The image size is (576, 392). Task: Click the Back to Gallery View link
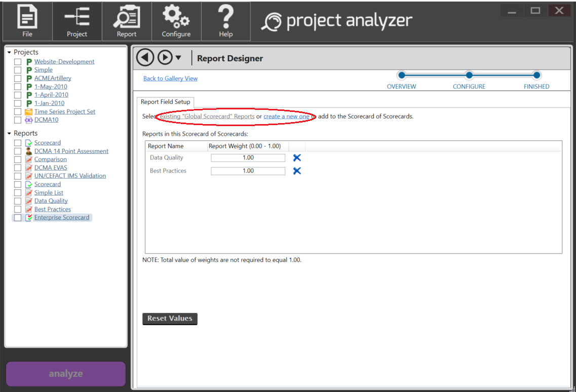pos(170,79)
